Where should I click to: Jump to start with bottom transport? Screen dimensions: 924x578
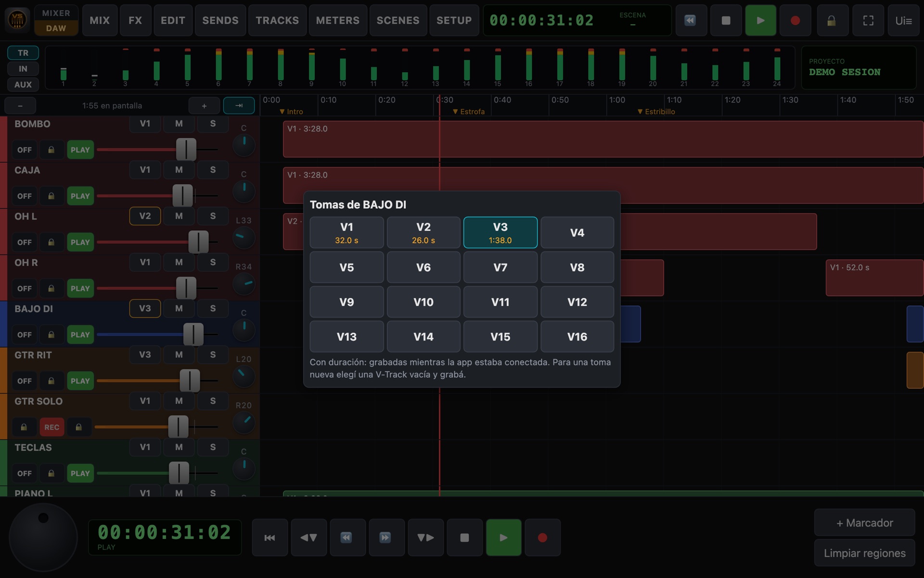[270, 538]
